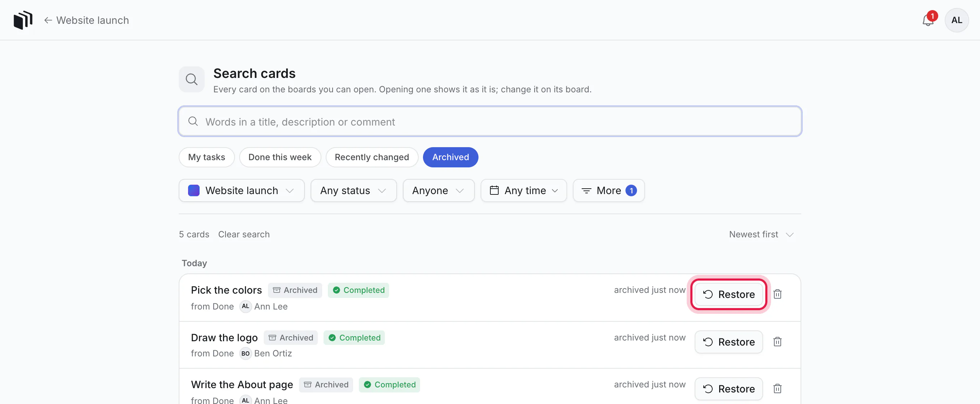The height and width of the screenshot is (404, 980).
Task: Restore the Draw the logo card
Action: (x=728, y=342)
